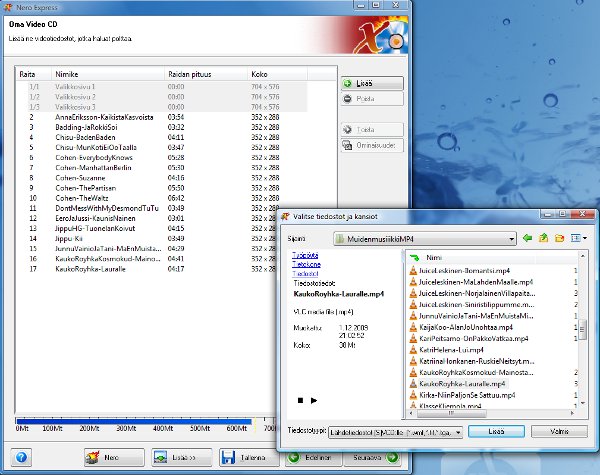Click the Poista remove button
The image size is (600, 475).
click(x=372, y=99)
